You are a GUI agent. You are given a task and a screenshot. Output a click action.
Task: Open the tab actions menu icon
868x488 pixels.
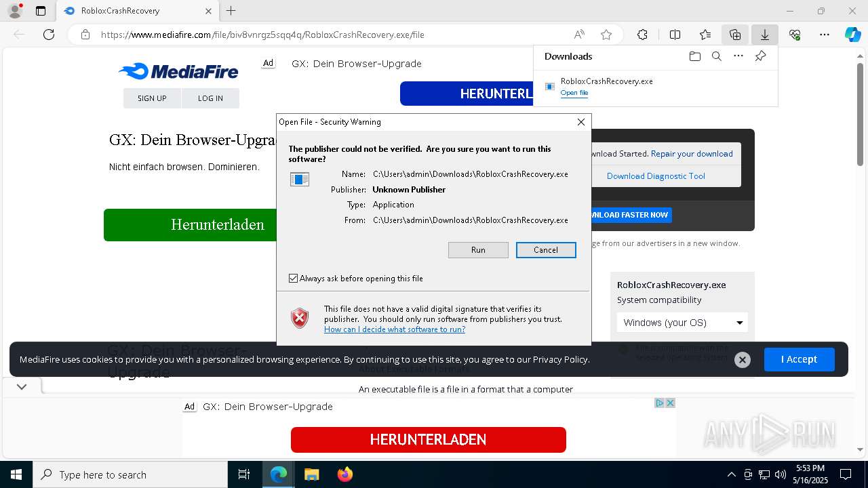[41, 11]
